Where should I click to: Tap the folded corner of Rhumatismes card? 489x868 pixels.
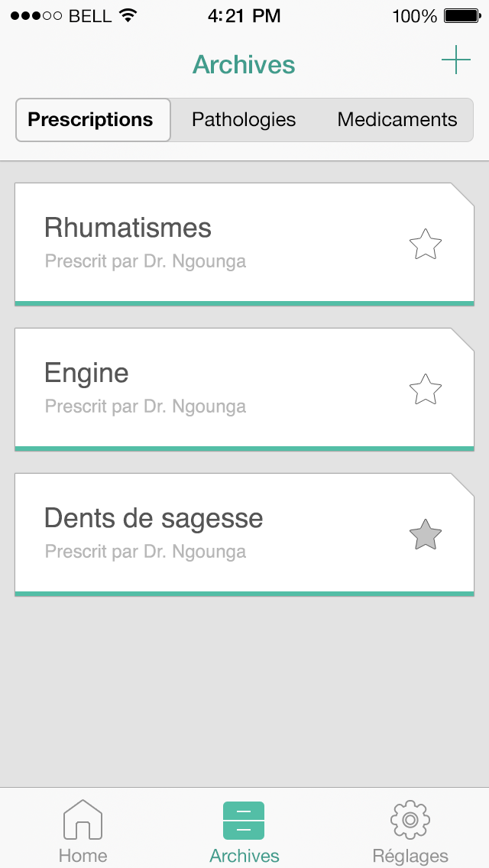tap(463, 194)
